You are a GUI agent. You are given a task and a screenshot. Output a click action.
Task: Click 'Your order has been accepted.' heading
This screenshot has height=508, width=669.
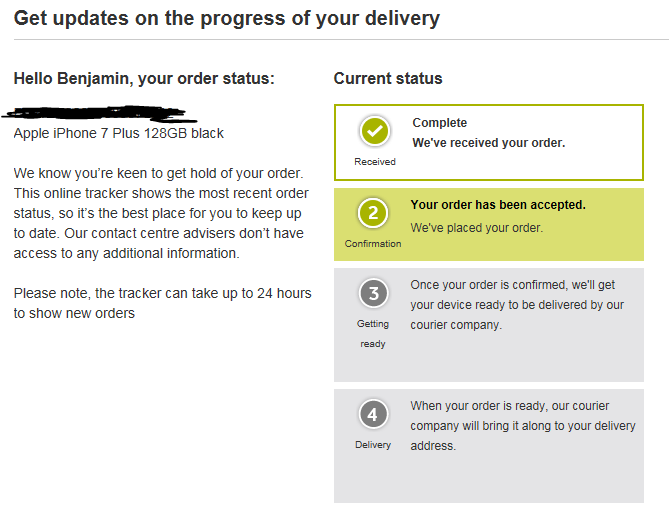coord(498,205)
